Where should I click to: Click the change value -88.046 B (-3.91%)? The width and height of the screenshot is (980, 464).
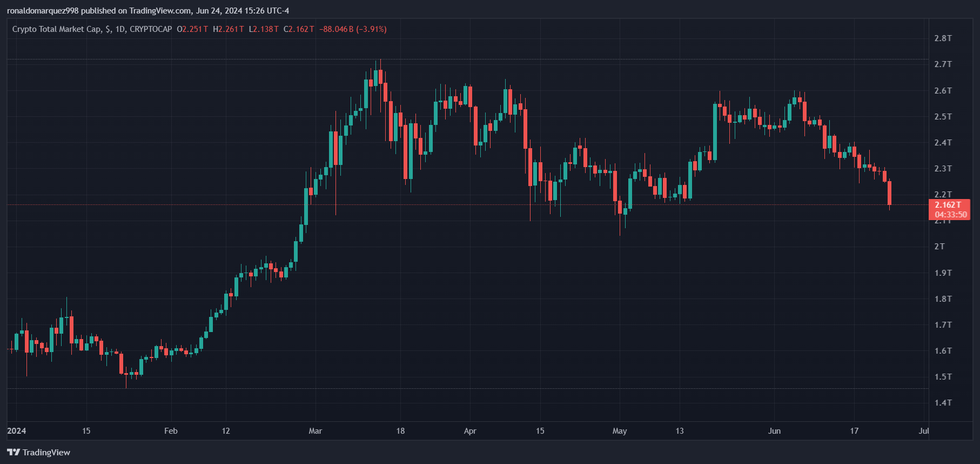[353, 29]
